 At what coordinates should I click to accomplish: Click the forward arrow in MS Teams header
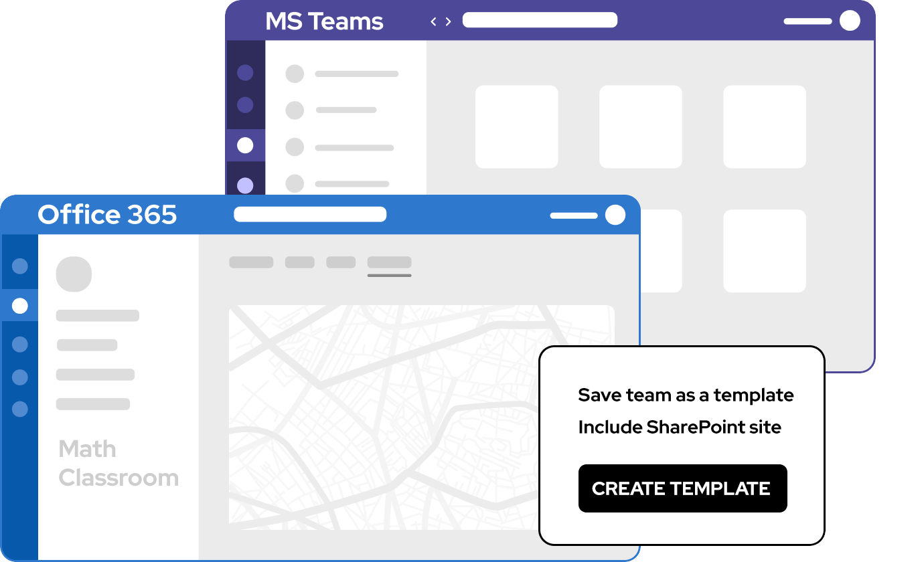coord(448,21)
